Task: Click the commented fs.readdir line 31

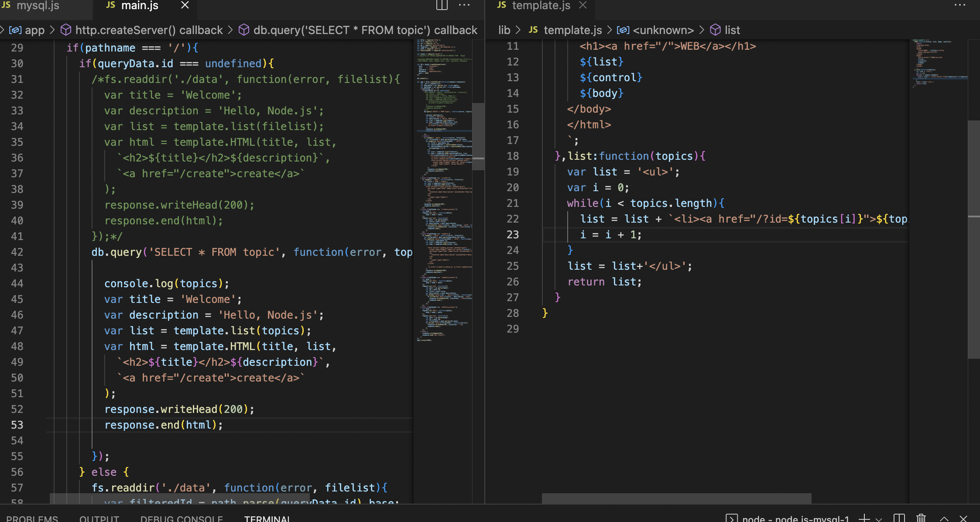Action: click(x=246, y=79)
